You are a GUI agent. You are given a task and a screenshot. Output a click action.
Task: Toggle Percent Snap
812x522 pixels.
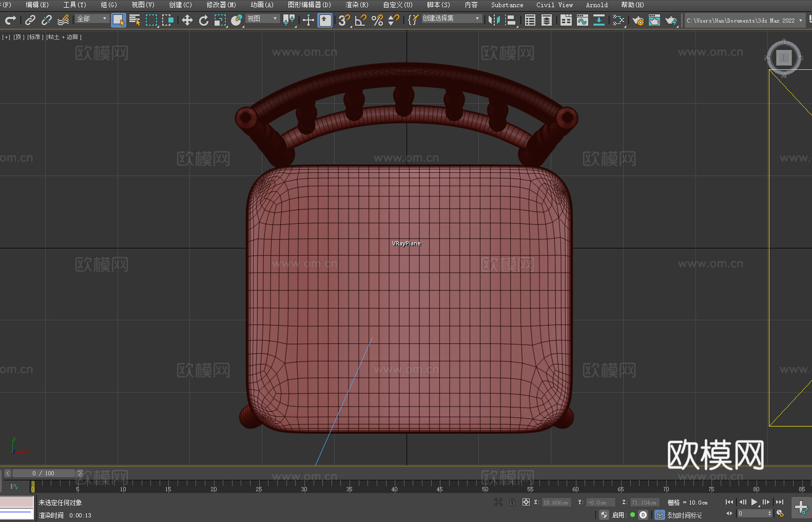pyautogui.click(x=377, y=20)
